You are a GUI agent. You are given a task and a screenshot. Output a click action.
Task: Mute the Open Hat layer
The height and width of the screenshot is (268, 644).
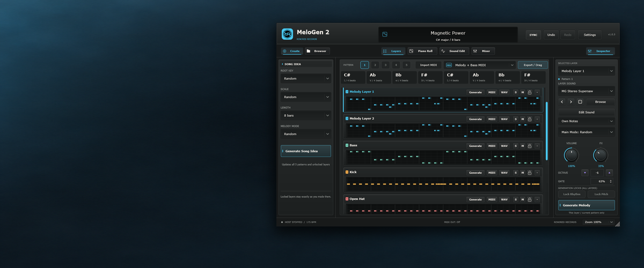(523, 199)
